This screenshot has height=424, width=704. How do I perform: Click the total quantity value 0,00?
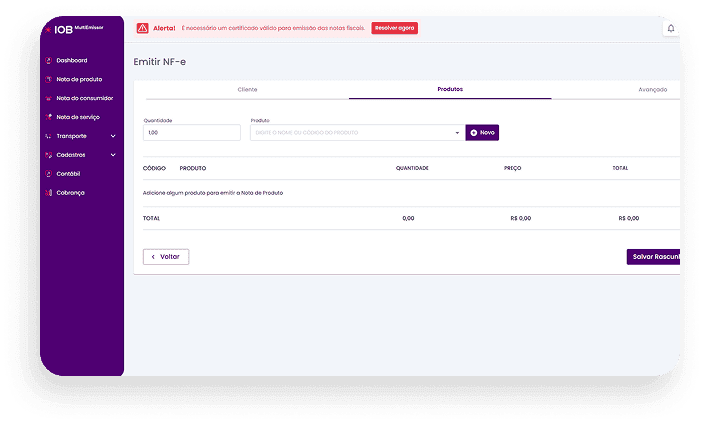click(x=408, y=218)
